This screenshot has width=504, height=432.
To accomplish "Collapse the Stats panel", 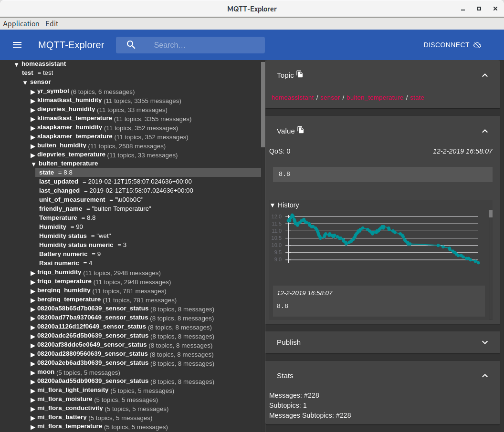I will [x=485, y=376].
